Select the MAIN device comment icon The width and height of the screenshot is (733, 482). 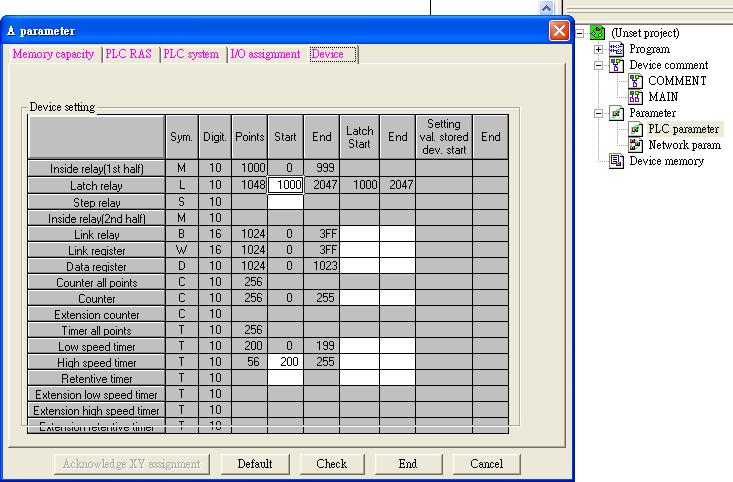pyautogui.click(x=636, y=97)
